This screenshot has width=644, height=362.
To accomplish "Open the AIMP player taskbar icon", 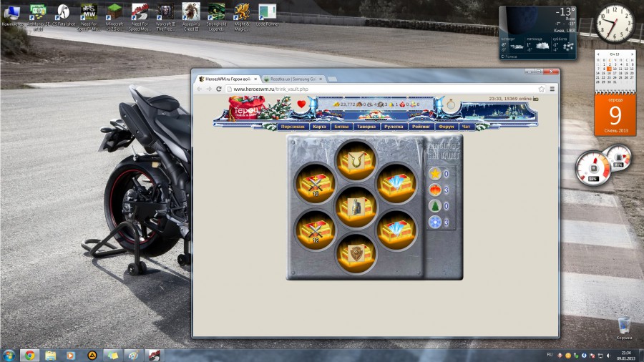I will click(92, 355).
